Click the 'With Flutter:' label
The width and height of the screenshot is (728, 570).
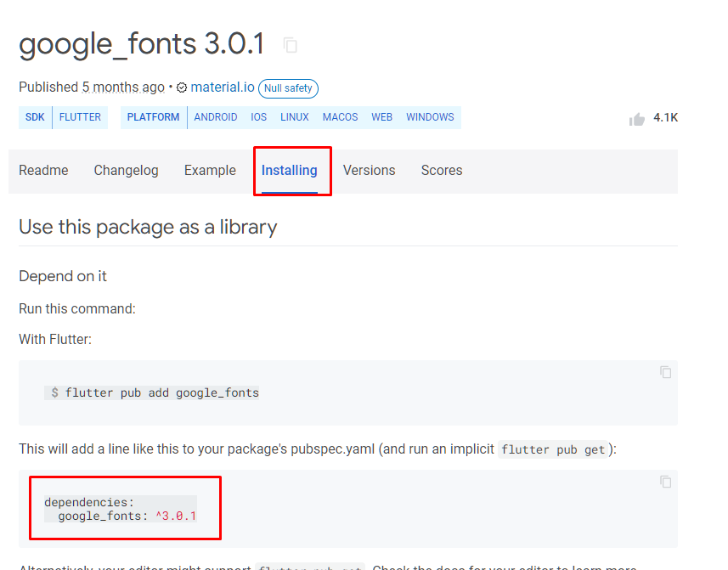pyautogui.click(x=55, y=339)
